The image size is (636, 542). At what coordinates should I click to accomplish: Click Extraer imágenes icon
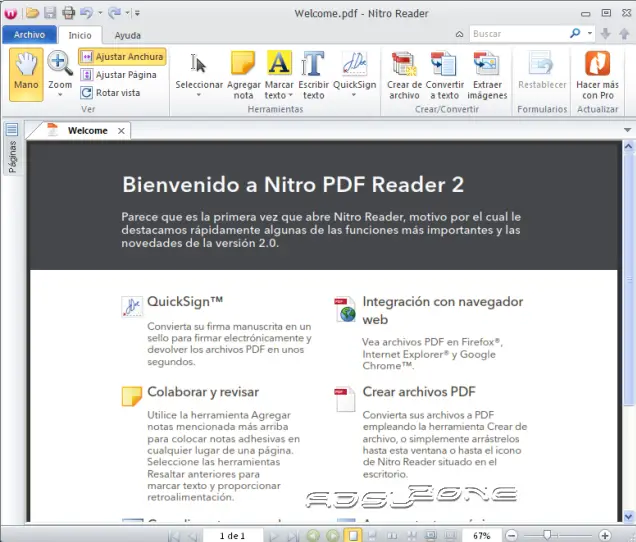click(487, 64)
